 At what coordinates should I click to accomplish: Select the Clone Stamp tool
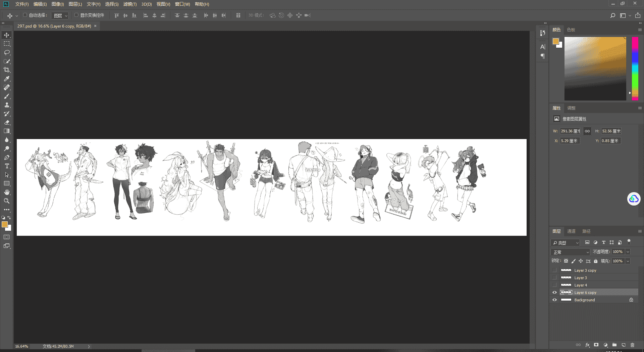[7, 105]
